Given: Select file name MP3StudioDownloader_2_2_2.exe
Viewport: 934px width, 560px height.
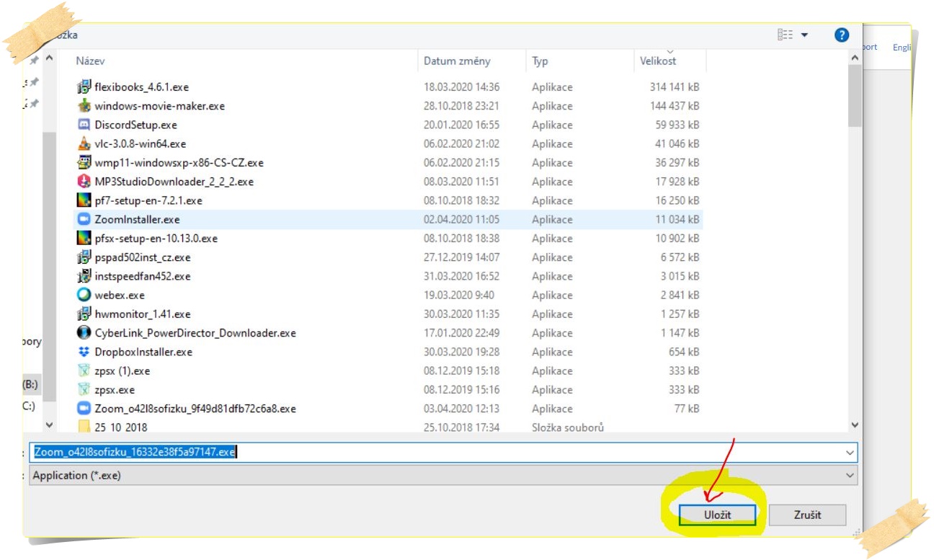Looking at the screenshot, I should [x=174, y=182].
